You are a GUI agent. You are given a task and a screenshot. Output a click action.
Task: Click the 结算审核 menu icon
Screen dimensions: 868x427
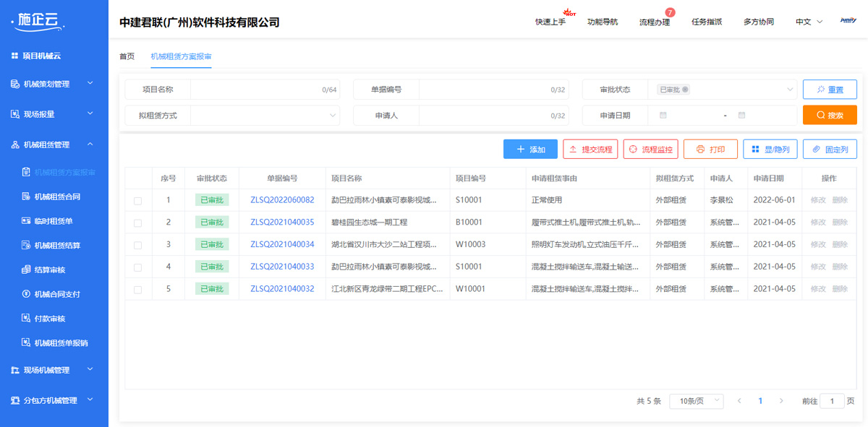[x=26, y=269]
